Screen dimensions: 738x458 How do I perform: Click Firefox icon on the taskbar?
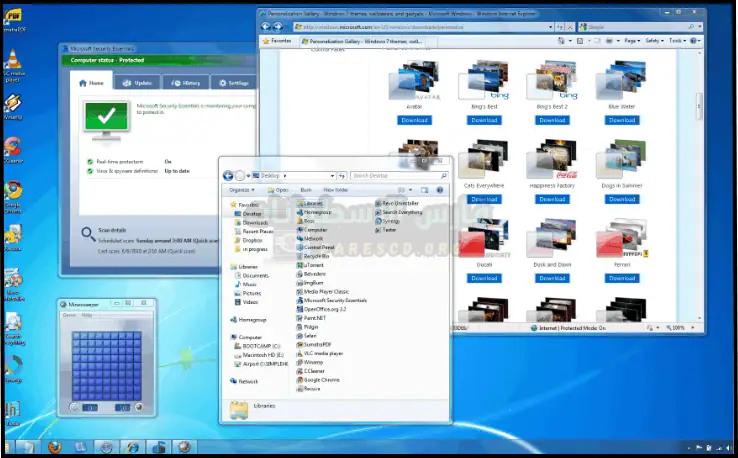coord(53,447)
